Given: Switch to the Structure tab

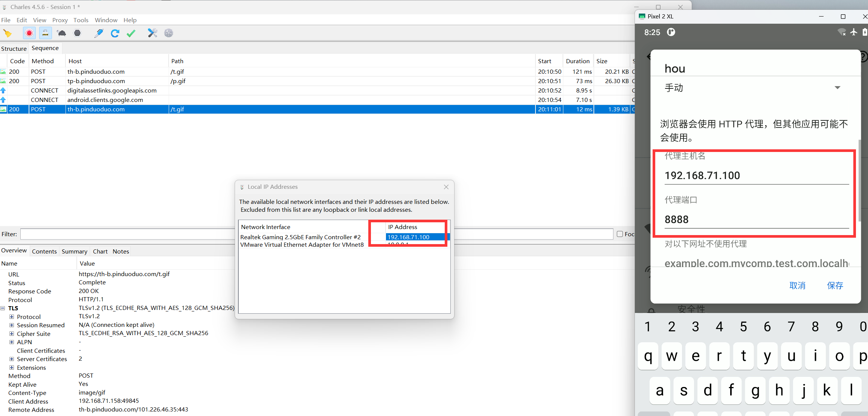Looking at the screenshot, I should pyautogui.click(x=14, y=49).
